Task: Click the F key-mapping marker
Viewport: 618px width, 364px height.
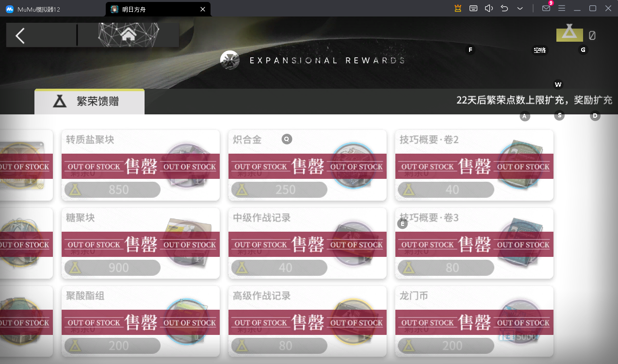Action: (x=470, y=49)
